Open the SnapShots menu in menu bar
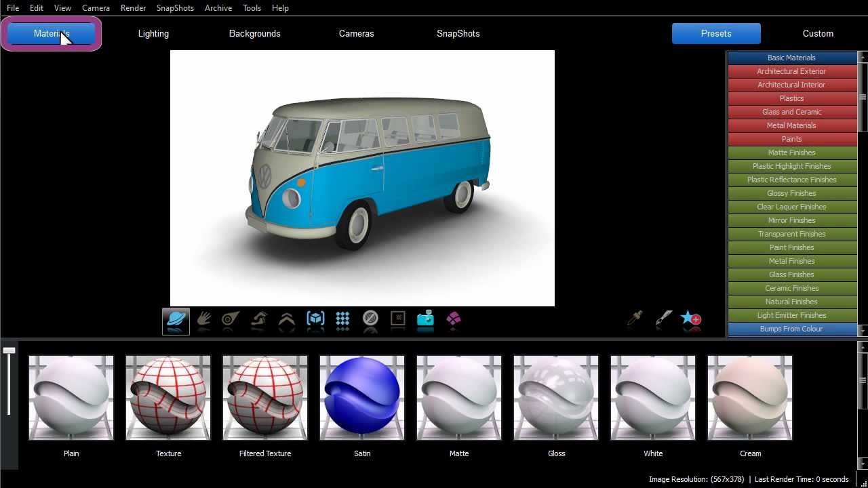This screenshot has width=868, height=488. [x=175, y=7]
